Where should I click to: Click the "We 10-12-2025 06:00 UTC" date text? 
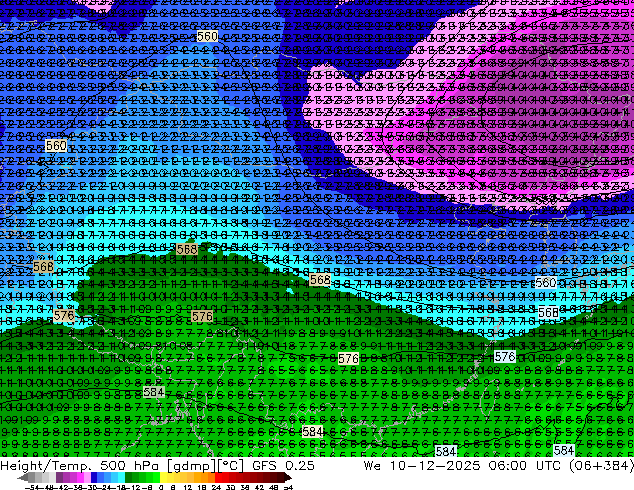pyautogui.click(x=462, y=466)
